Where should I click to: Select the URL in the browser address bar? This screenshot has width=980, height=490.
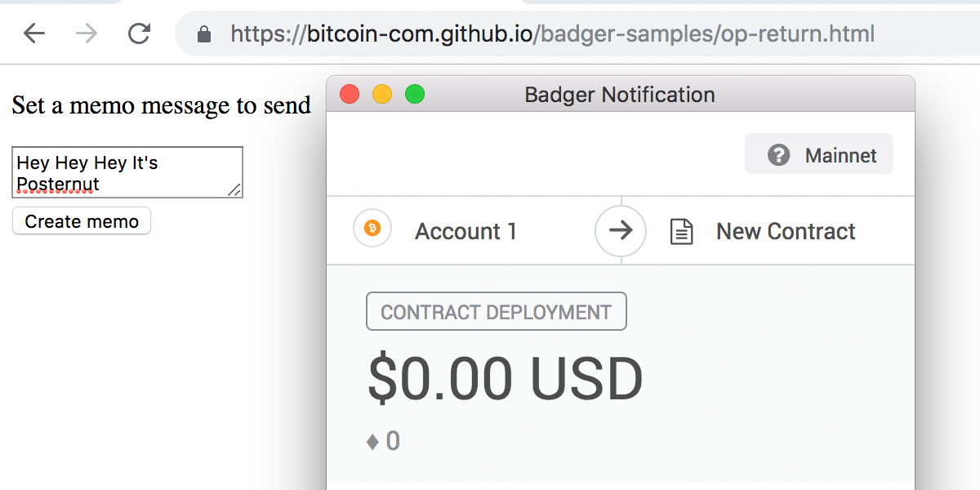[553, 33]
